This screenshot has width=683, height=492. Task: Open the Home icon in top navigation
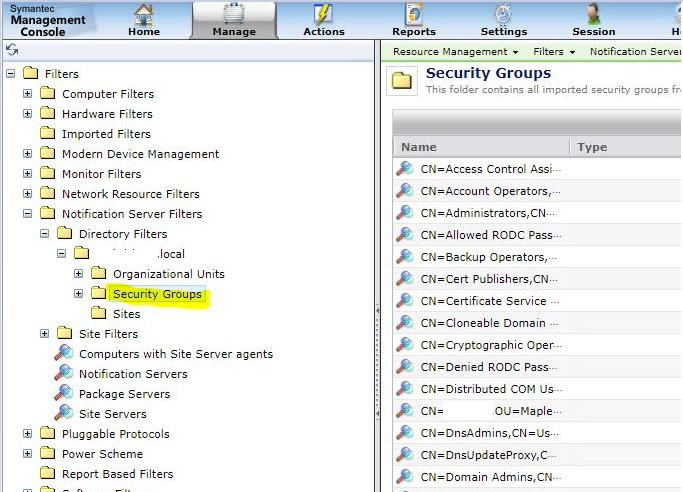point(144,14)
